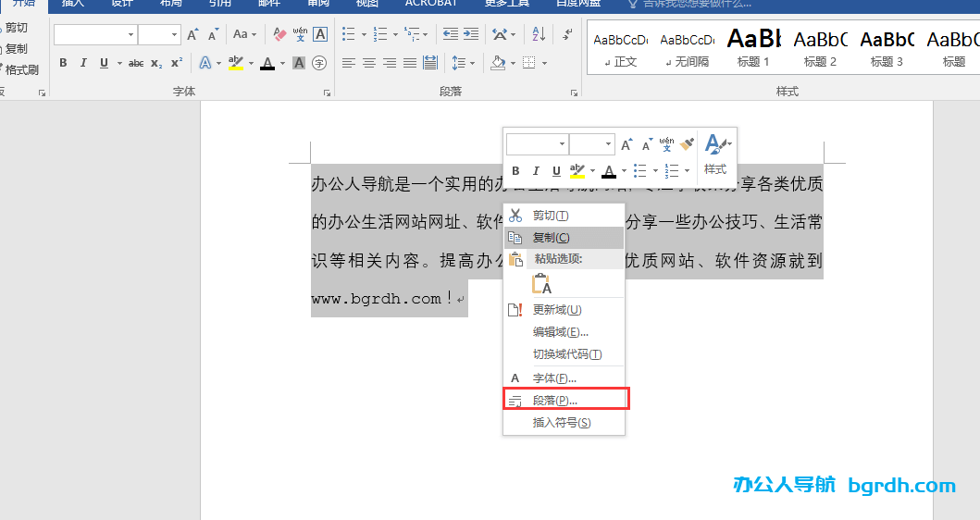The height and width of the screenshot is (520, 980).
Task: Choose 复制(C) from the context menu
Action: [564, 238]
